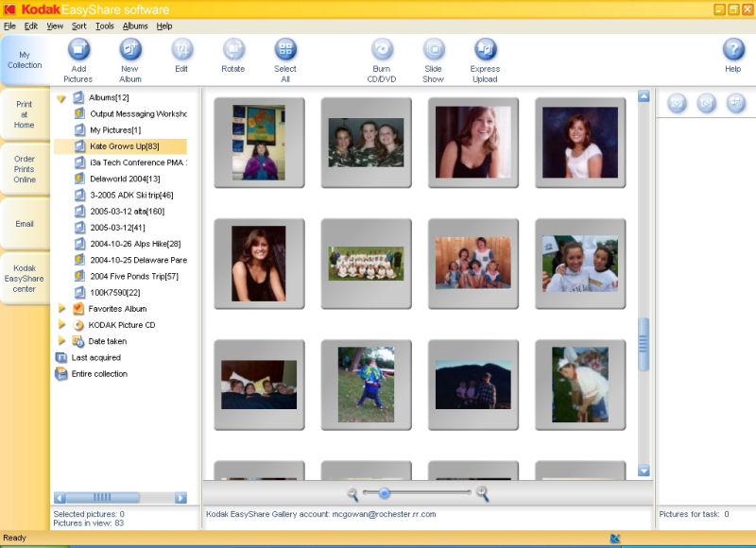This screenshot has height=548, width=756.
Task: Open Help from the toolbar
Action: 733,50
